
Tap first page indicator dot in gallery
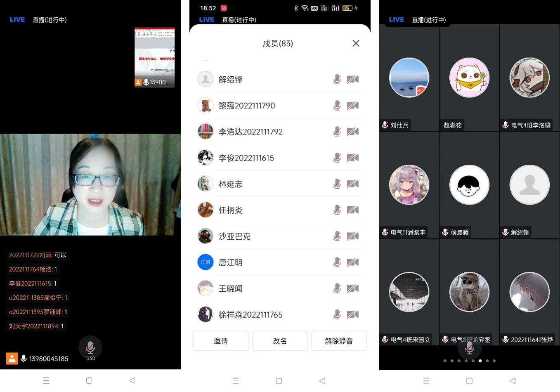(445, 361)
